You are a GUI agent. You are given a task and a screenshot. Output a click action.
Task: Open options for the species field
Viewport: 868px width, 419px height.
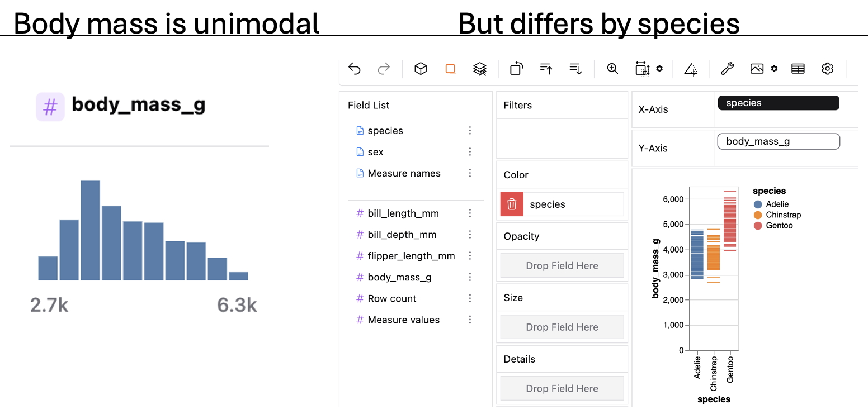(x=470, y=130)
